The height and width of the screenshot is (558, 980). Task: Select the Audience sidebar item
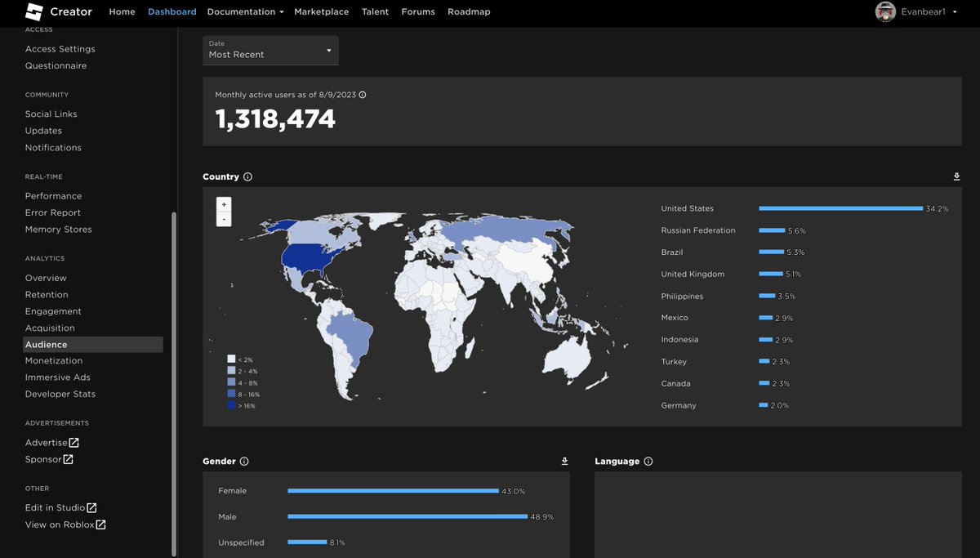(x=93, y=345)
